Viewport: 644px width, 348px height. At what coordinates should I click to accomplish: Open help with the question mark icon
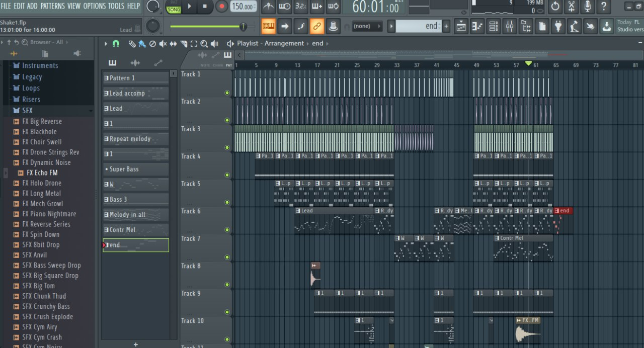(604, 7)
